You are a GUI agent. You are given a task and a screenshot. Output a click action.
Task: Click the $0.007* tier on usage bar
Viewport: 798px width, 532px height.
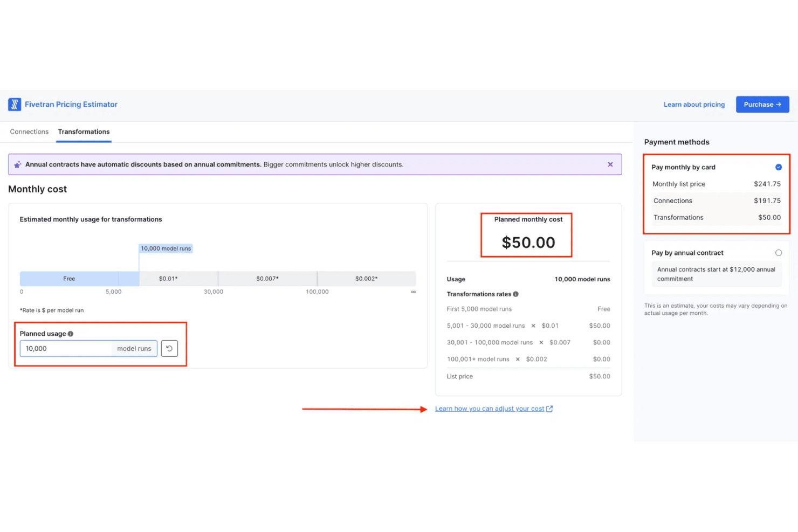(267, 279)
